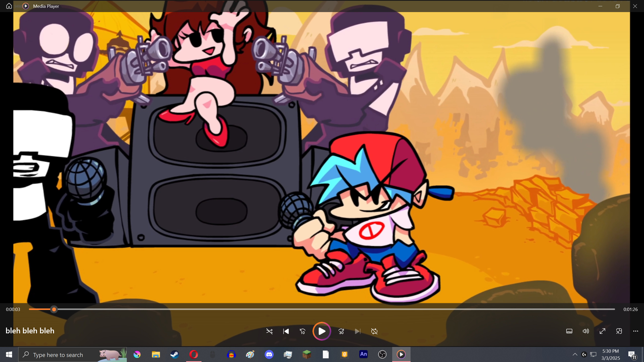Open the more options ellipsis menu

pyautogui.click(x=636, y=331)
